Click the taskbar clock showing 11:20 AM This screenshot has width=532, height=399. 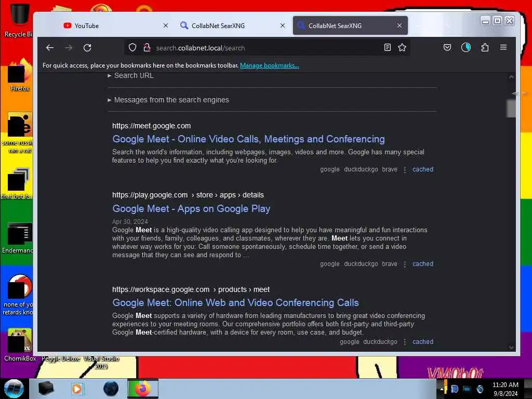click(x=505, y=389)
